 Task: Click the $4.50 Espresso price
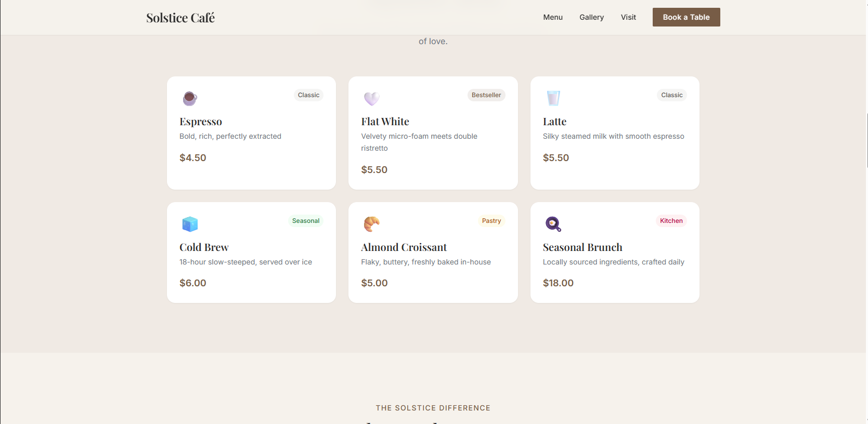coord(193,157)
